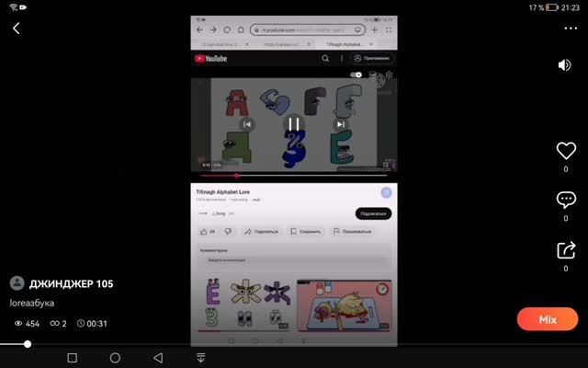This screenshot has height=368, width=588.
Task: Tap the Android back triangle button
Action: pyautogui.click(x=158, y=358)
